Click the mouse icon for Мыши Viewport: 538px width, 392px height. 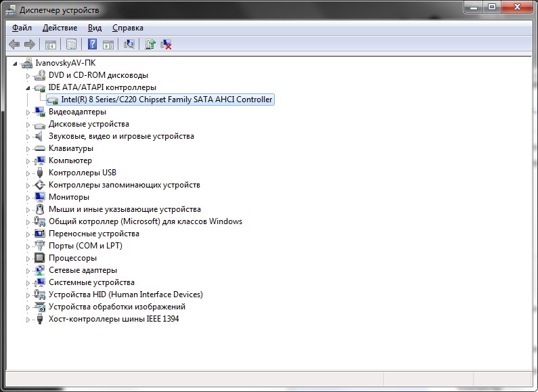(40, 209)
